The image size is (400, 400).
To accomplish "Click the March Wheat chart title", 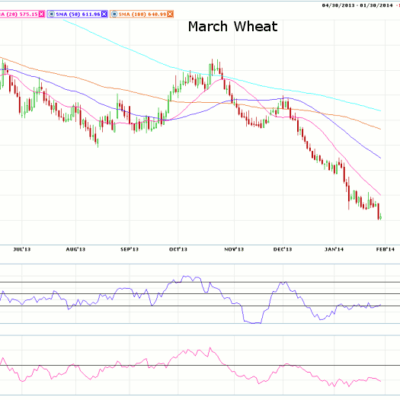I will pos(233,27).
